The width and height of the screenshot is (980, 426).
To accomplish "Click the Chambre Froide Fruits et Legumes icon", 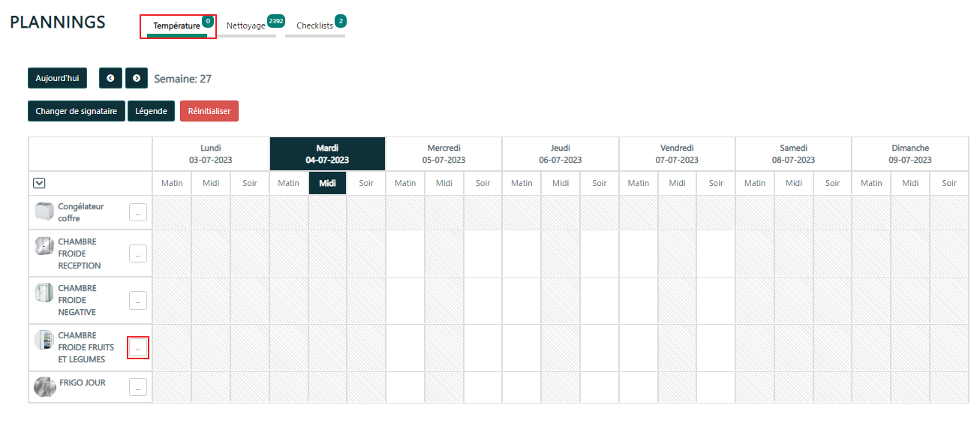I will click(x=44, y=340).
